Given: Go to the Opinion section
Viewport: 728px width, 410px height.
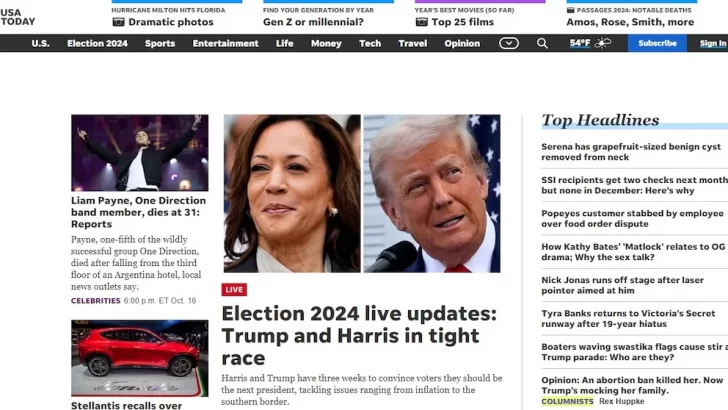Looking at the screenshot, I should coord(462,43).
